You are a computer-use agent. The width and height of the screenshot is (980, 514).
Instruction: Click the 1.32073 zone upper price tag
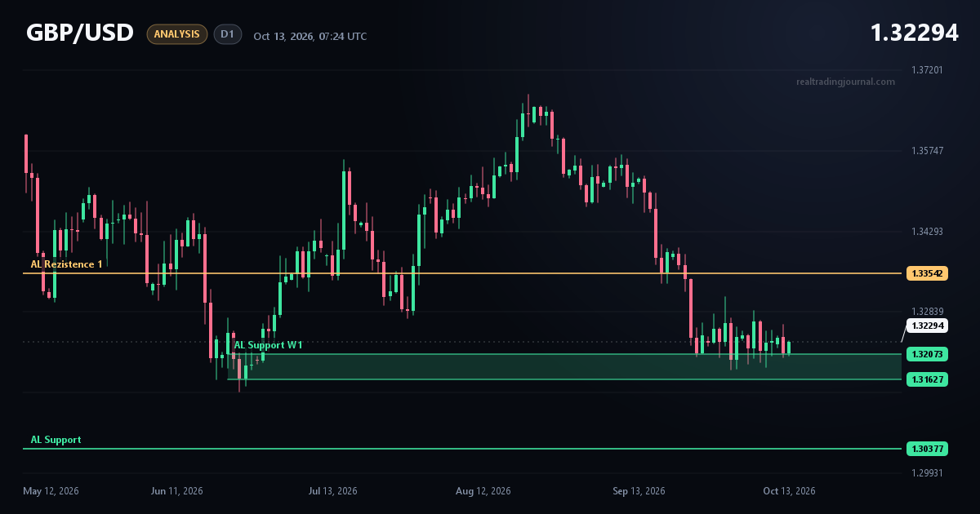pos(927,354)
